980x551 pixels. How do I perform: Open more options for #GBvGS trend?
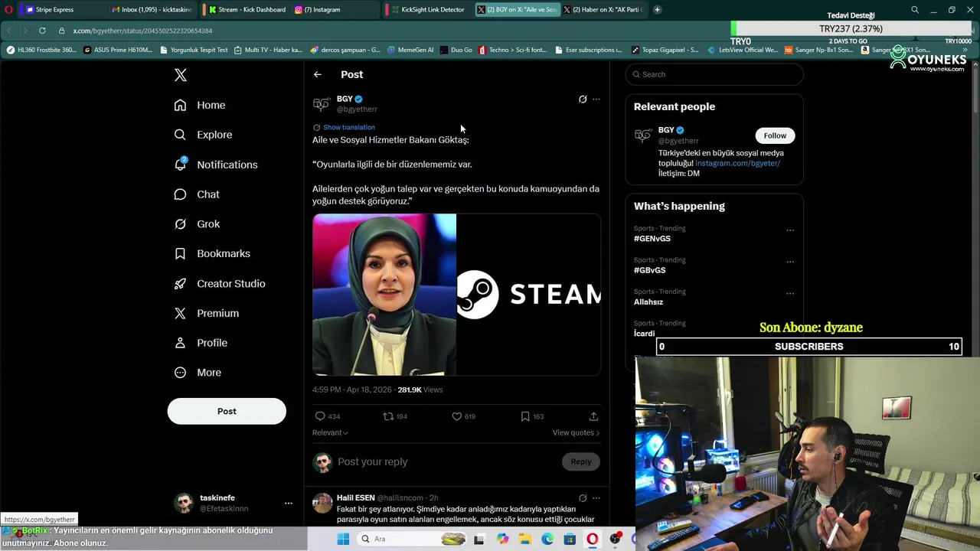(790, 261)
